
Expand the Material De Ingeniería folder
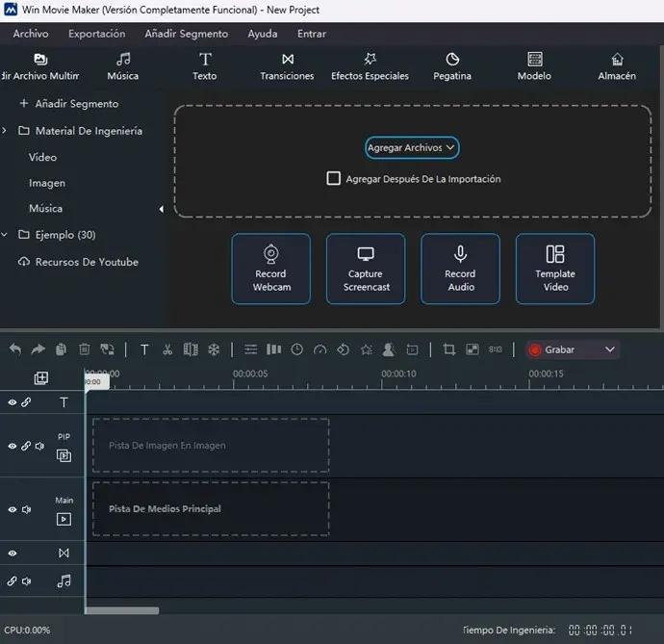click(x=4, y=131)
